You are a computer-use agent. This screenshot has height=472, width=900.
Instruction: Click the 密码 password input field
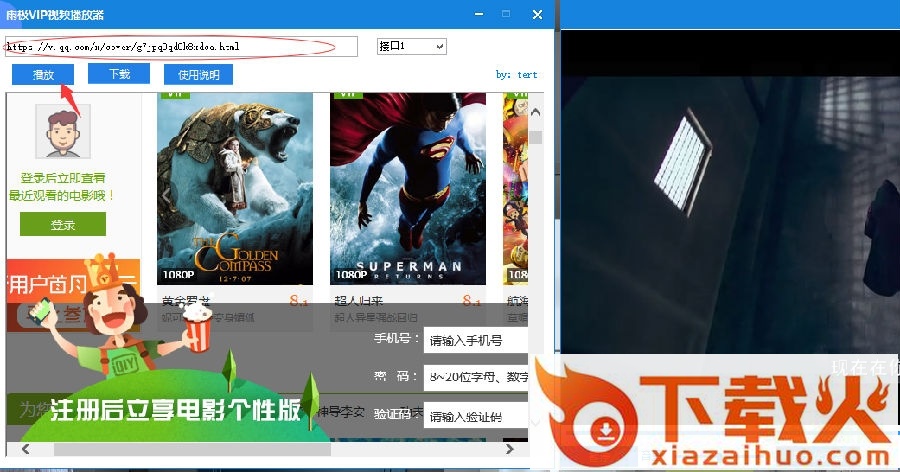click(476, 378)
